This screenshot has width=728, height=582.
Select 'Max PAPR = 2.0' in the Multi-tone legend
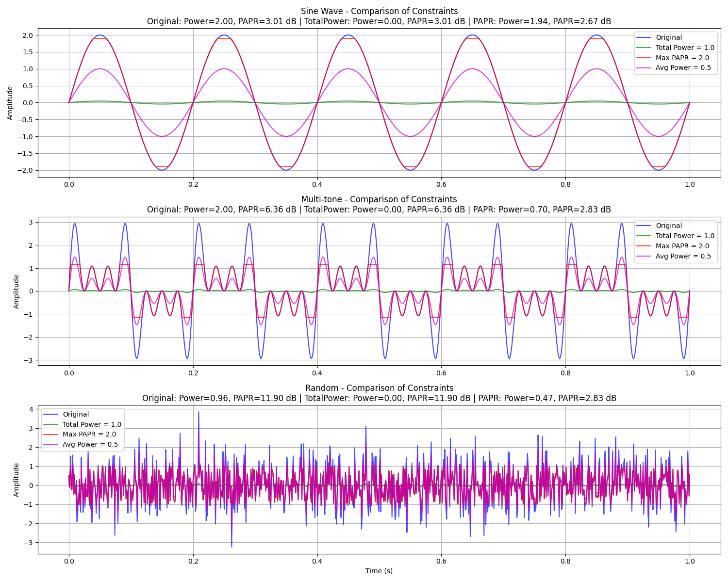(x=682, y=246)
